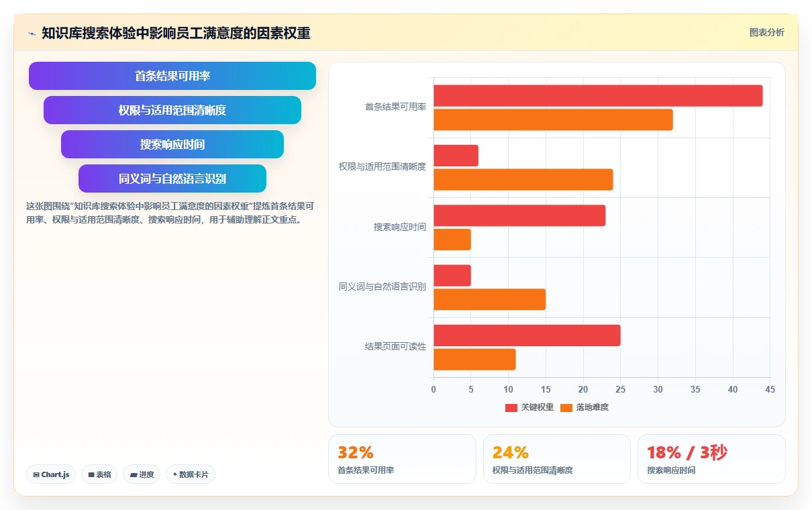Click the Chart.js tag chip
The width and height of the screenshot is (812, 510).
tap(52, 474)
